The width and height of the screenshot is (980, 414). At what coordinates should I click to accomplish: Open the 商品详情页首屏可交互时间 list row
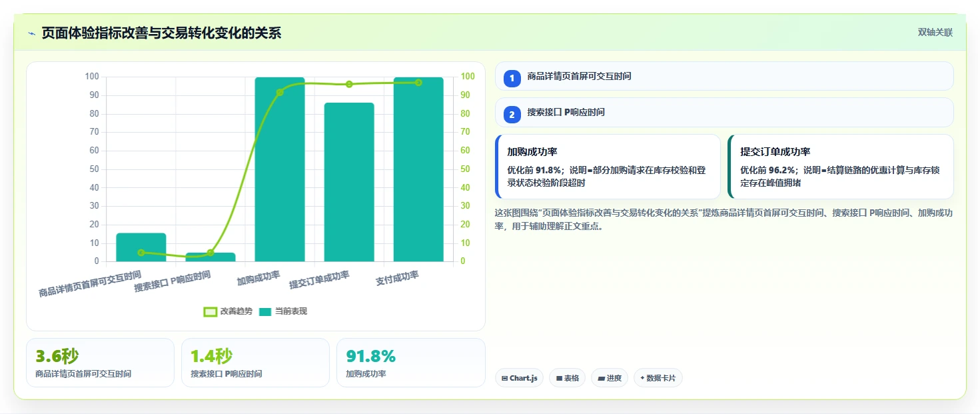pyautogui.click(x=724, y=76)
